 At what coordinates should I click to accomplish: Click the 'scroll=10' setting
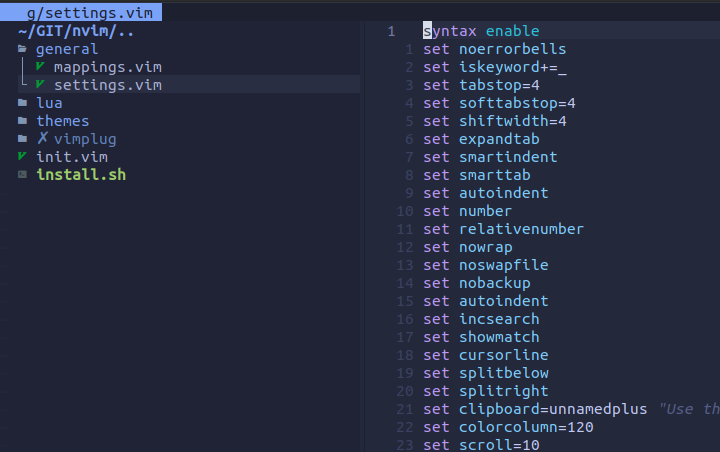click(x=499, y=445)
